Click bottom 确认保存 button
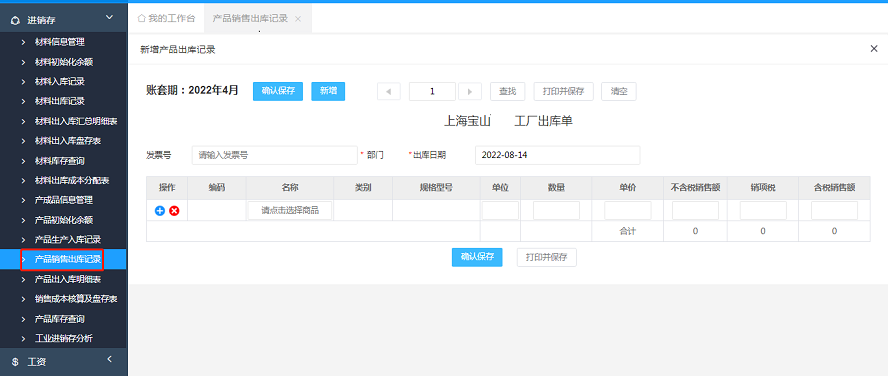Screen dimensions: 888x376 coord(477,257)
